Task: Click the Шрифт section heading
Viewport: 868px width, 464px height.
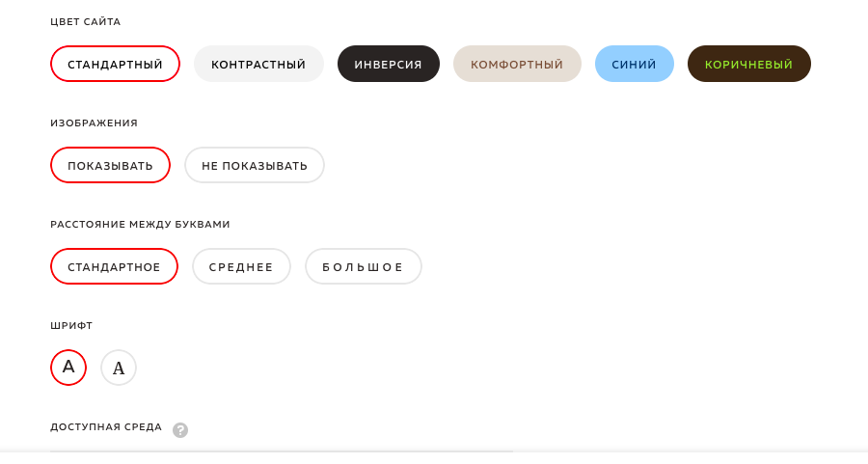Action: [71, 326]
